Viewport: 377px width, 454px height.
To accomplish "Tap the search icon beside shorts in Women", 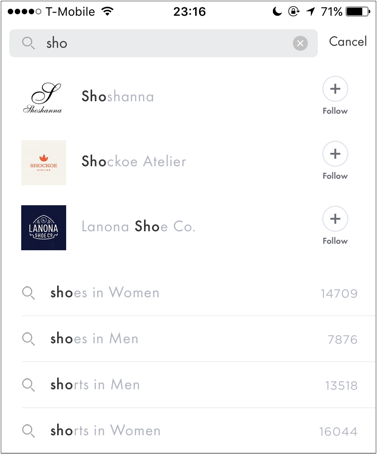I will pos(28,431).
